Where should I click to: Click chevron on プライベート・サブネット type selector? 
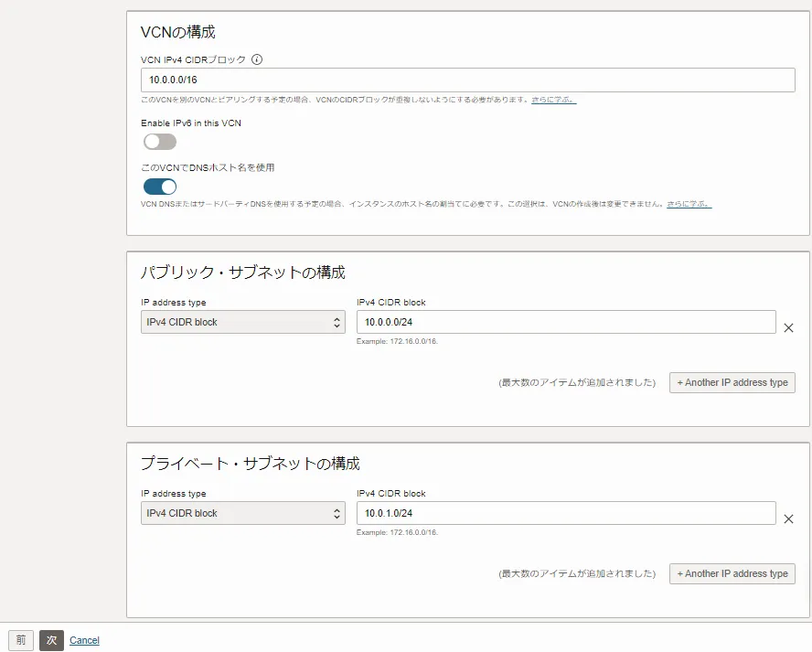pyautogui.click(x=337, y=513)
